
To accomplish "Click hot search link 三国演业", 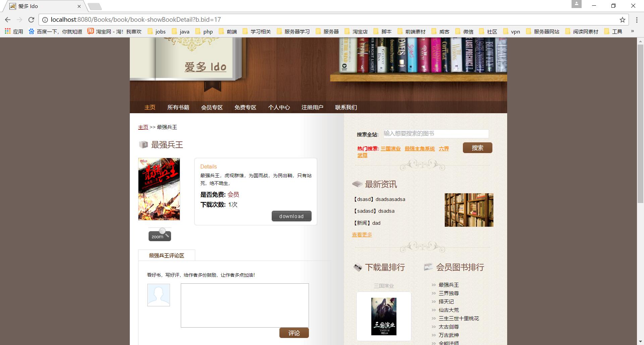I will click(x=391, y=149).
